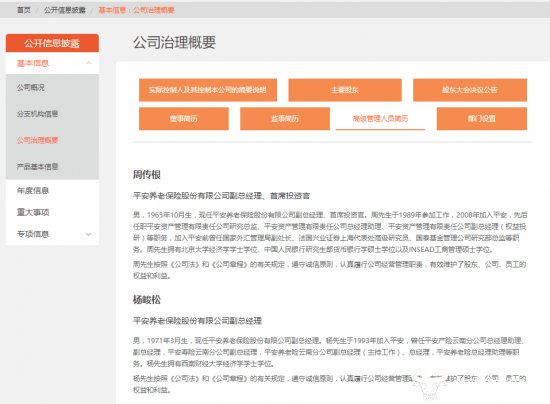550x404 pixels.
Task: Switch to the 主要股东 tab
Action: pyautogui.click(x=345, y=90)
